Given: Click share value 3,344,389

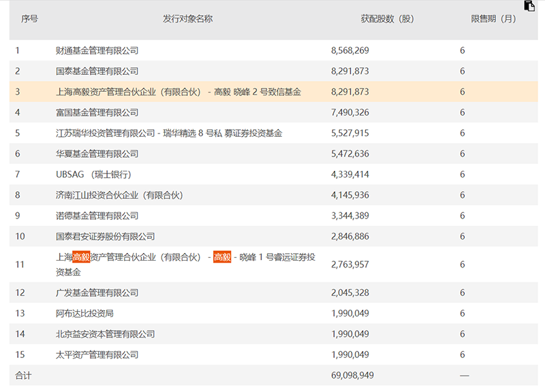Looking at the screenshot, I should (x=350, y=216).
